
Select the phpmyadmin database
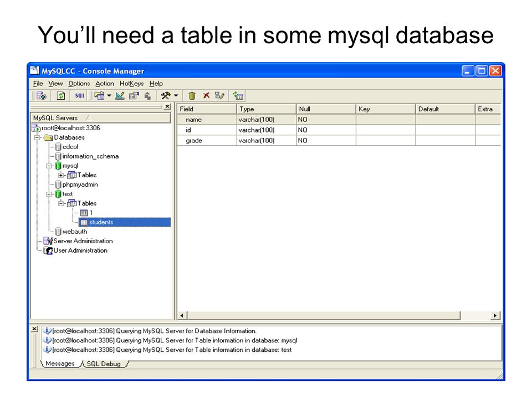[x=80, y=185]
